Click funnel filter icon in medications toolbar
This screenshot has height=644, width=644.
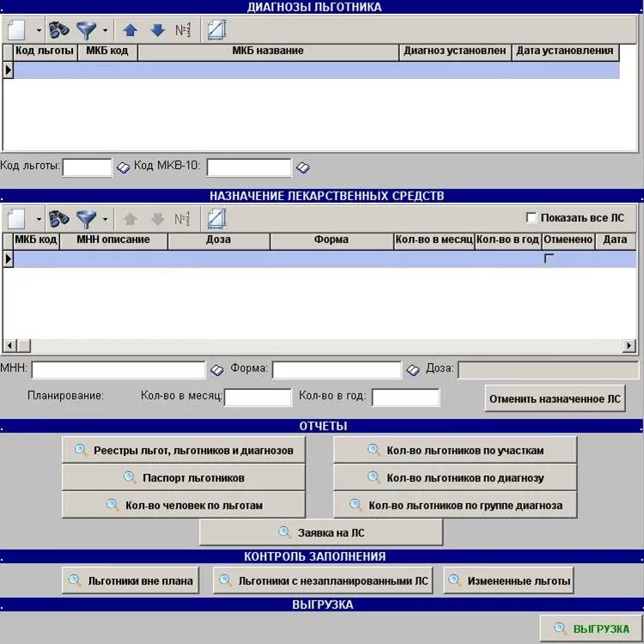click(86, 219)
